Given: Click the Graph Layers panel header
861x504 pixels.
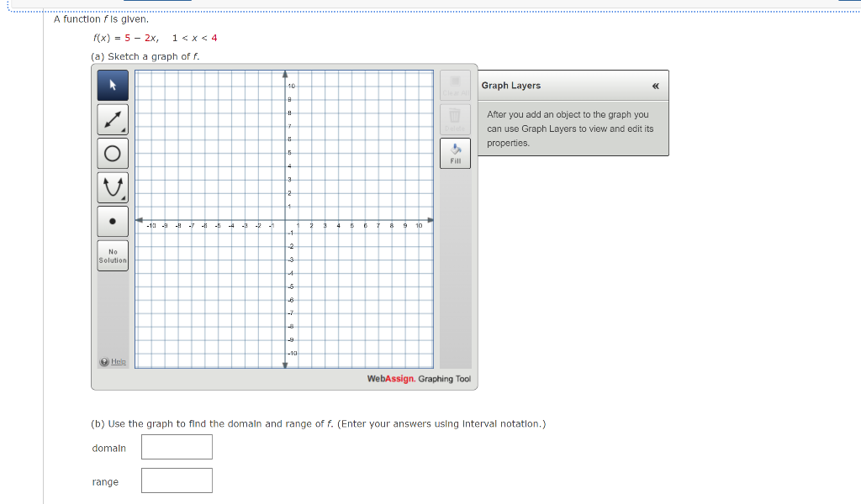Looking at the screenshot, I should [x=573, y=86].
